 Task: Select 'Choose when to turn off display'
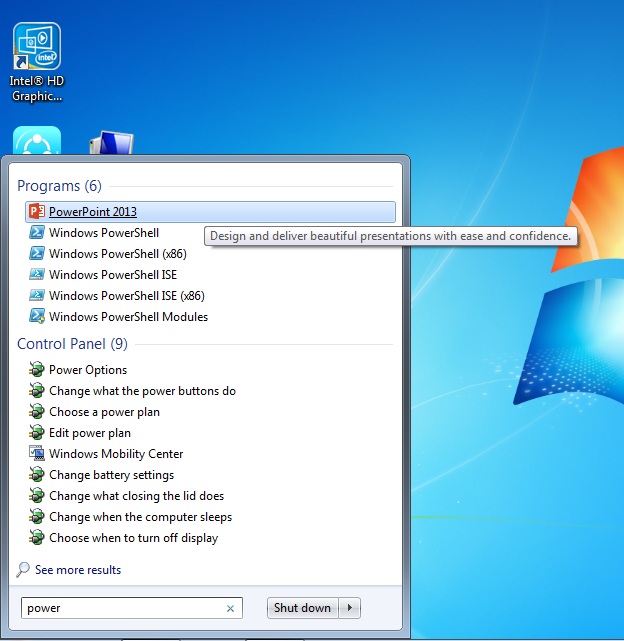(134, 538)
